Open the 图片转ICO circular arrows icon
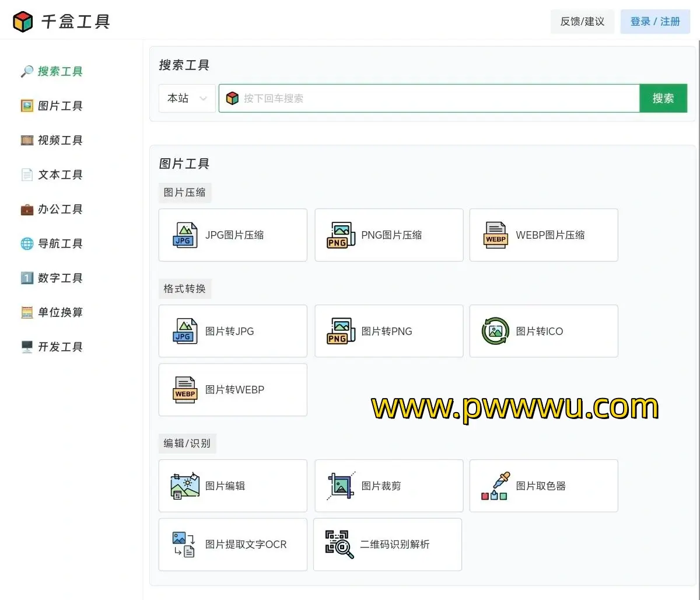700x600 pixels. pos(496,331)
